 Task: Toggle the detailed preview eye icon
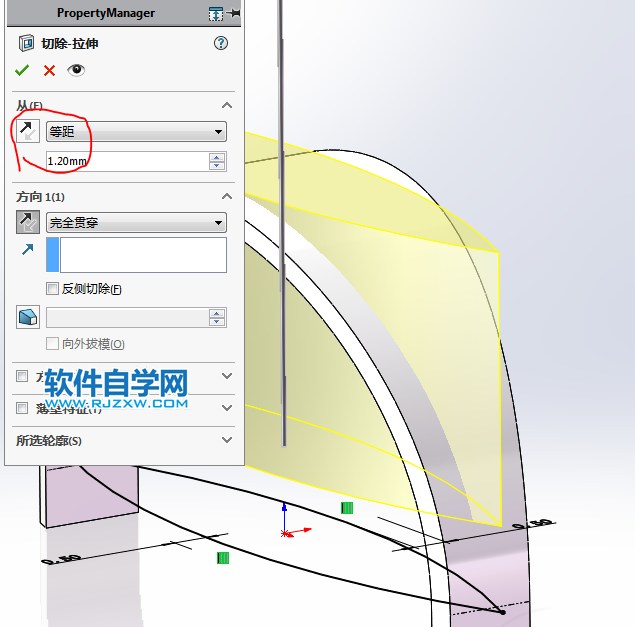76,70
